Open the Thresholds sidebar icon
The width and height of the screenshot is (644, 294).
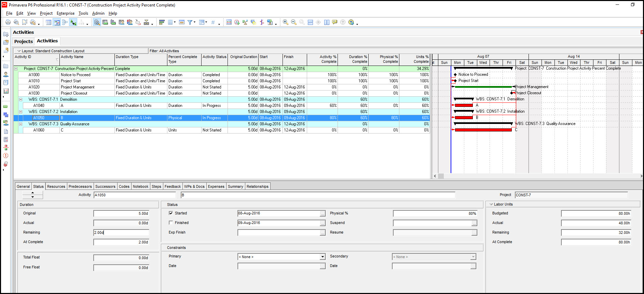[x=6, y=148]
